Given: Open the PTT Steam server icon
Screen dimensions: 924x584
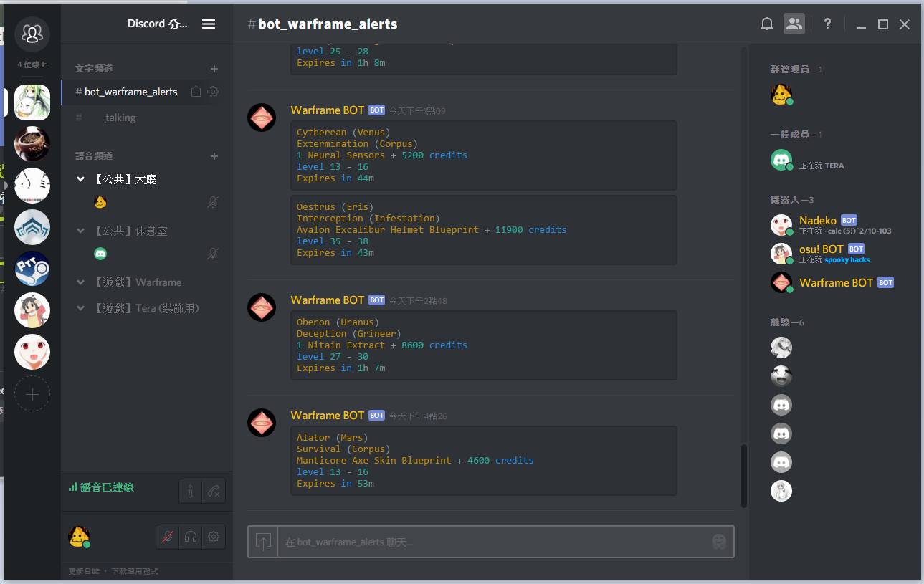Looking at the screenshot, I should (x=32, y=269).
